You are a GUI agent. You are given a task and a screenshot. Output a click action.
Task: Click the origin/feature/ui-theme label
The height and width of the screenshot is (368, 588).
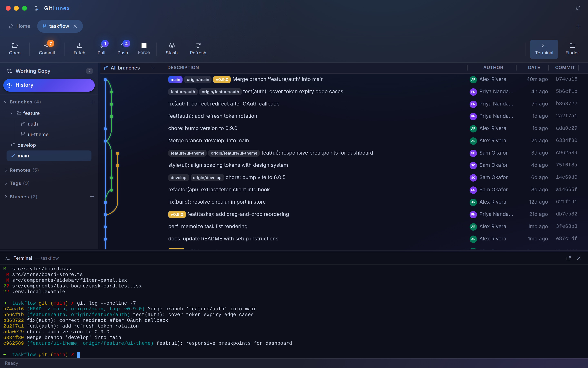(234, 153)
